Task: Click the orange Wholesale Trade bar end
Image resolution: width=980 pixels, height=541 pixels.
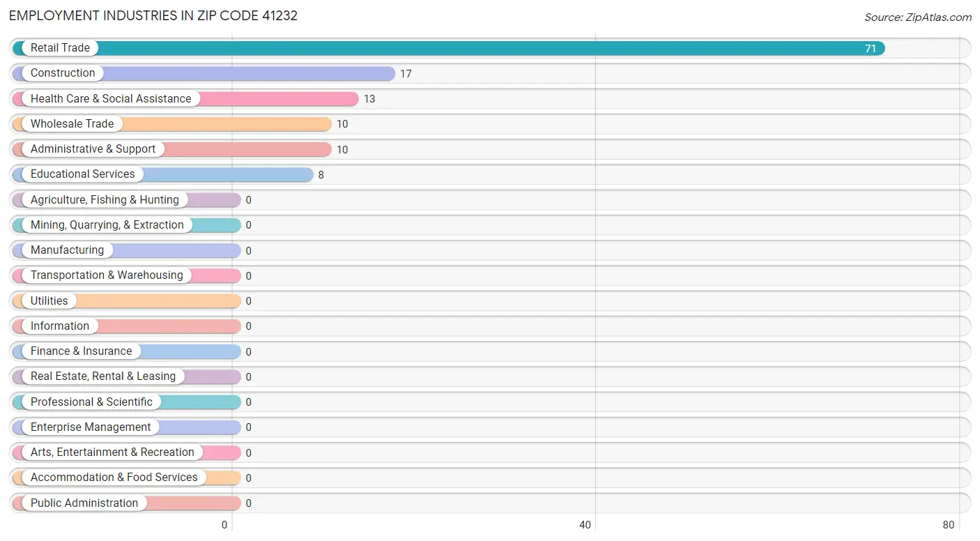Action: 325,124
